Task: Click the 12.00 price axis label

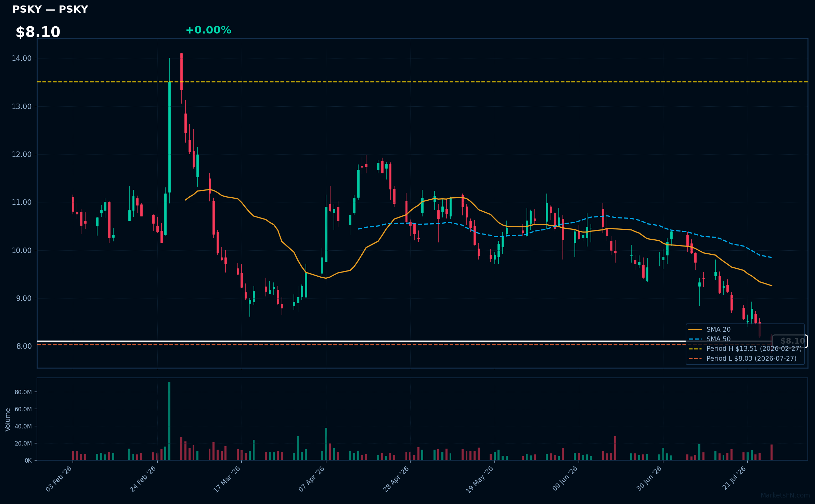Action: click(22, 154)
